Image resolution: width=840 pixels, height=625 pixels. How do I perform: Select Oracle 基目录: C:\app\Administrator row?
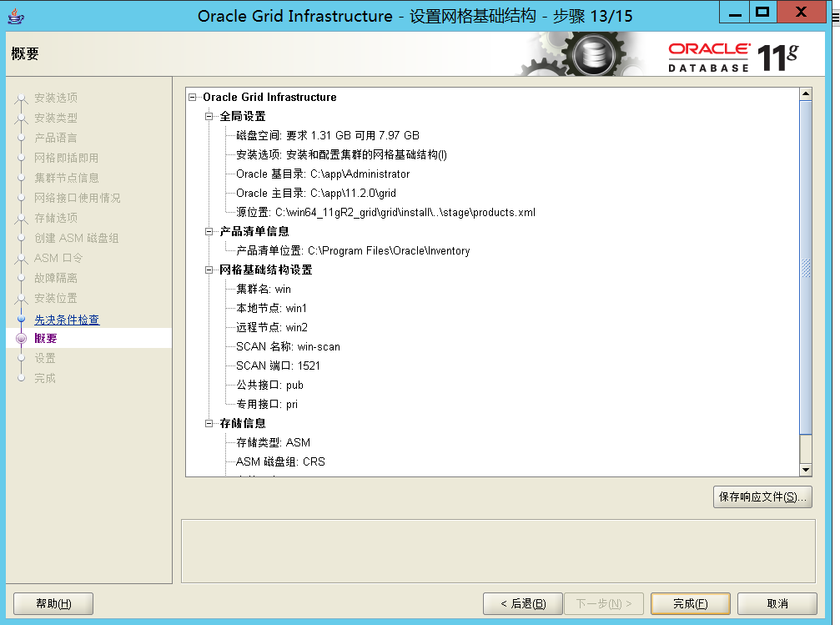coord(323,174)
